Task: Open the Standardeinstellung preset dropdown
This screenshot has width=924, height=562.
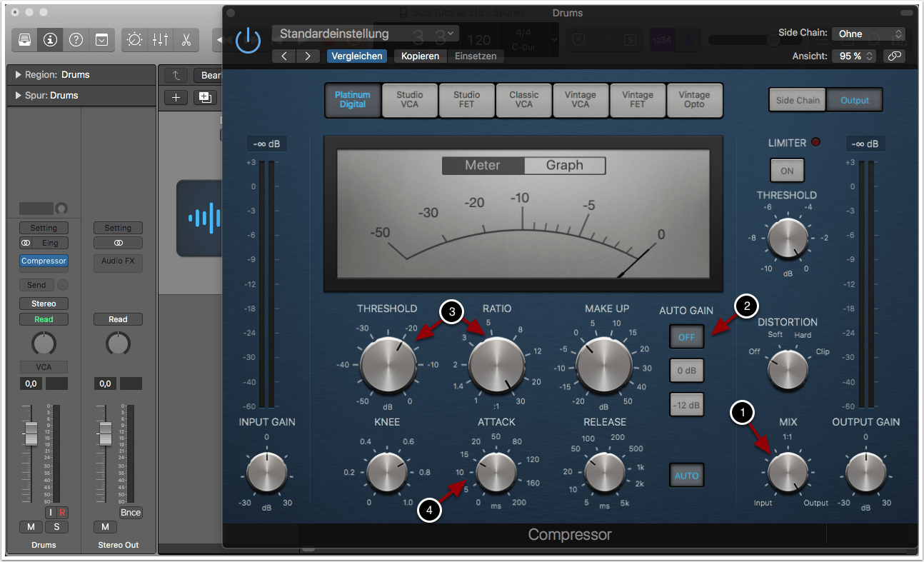Action: click(365, 34)
